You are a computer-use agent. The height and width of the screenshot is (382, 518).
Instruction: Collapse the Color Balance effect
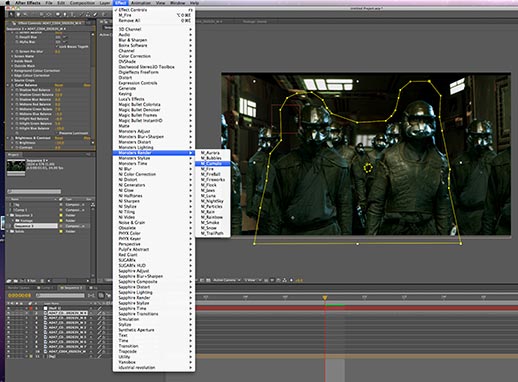(8, 85)
